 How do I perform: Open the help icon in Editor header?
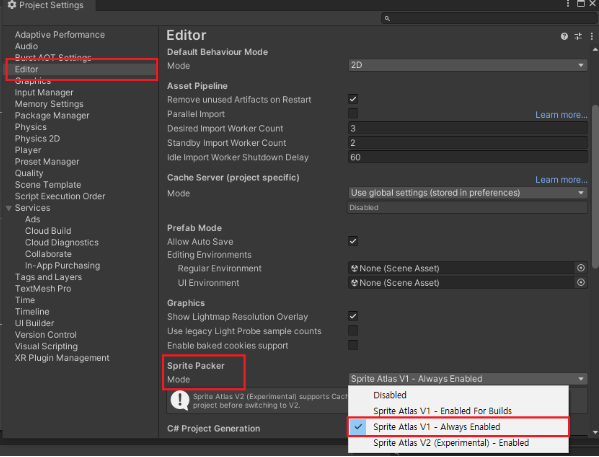(x=564, y=36)
